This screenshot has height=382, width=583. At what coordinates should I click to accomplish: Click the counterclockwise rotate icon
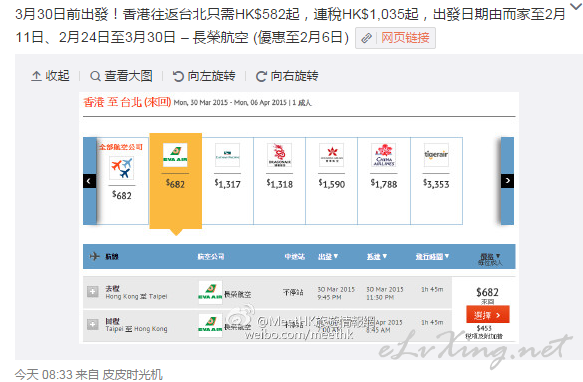pos(178,76)
